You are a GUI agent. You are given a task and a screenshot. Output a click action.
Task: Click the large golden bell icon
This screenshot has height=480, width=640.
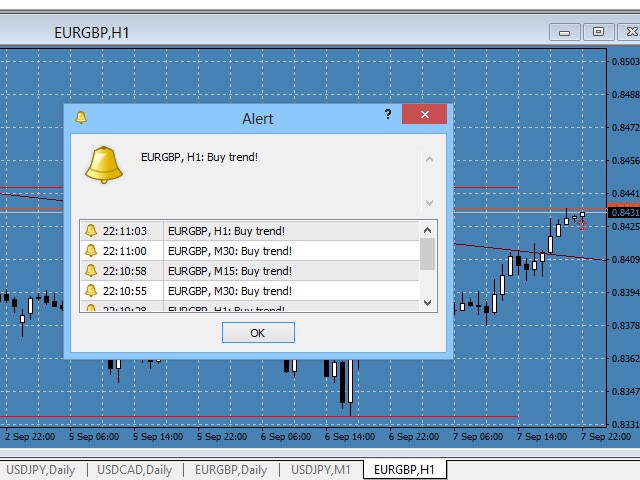tap(103, 165)
